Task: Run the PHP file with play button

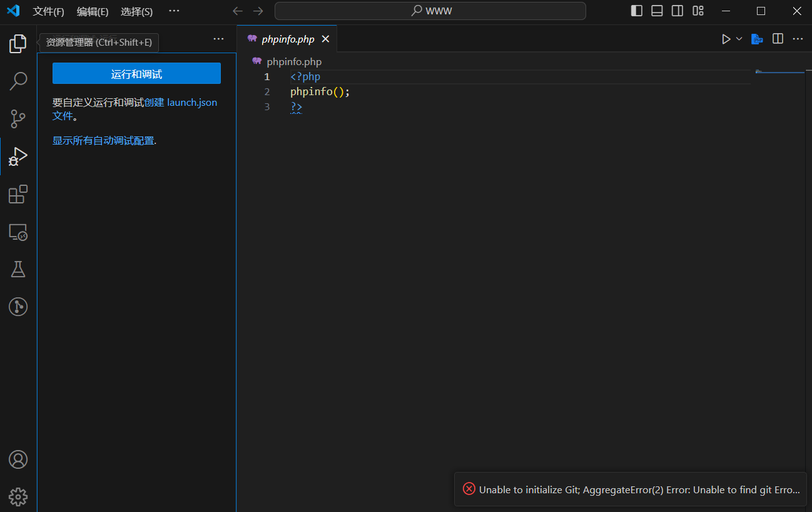Action: tap(726, 39)
